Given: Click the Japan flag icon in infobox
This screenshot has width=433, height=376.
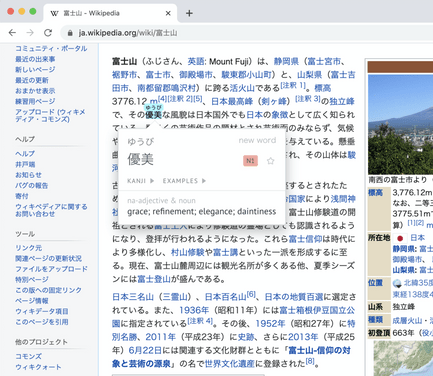Looking at the screenshot, I should 400,238.
